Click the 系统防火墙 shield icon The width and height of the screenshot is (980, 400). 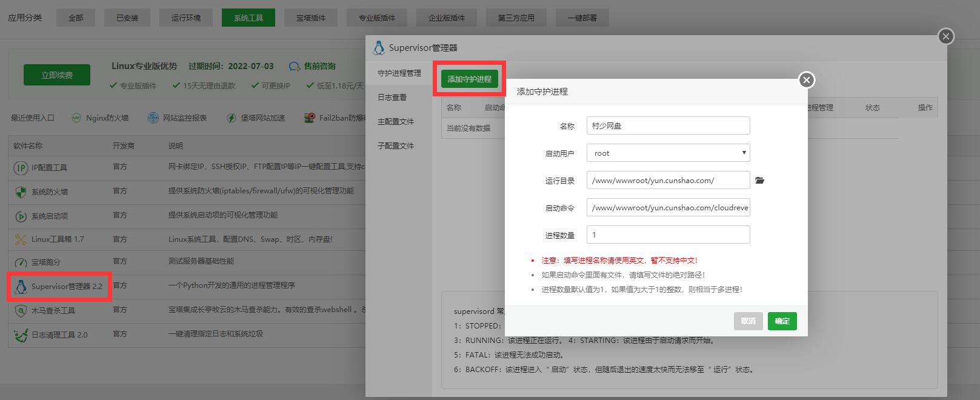coord(21,192)
